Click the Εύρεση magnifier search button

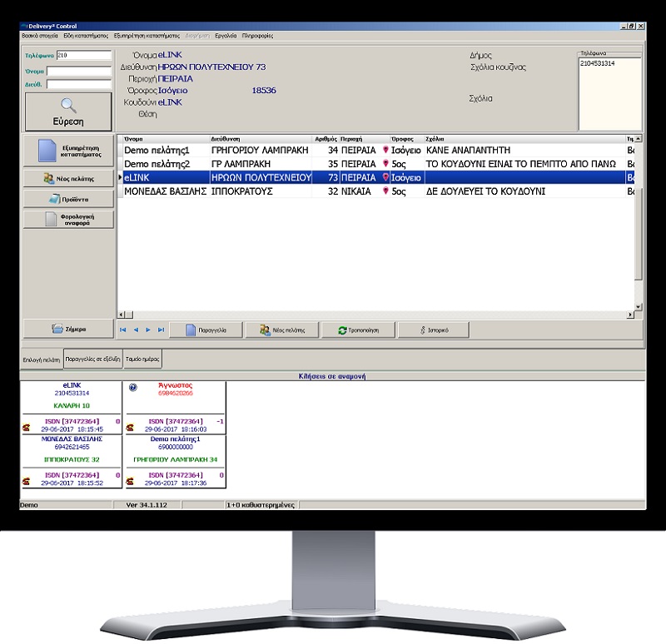click(x=67, y=111)
